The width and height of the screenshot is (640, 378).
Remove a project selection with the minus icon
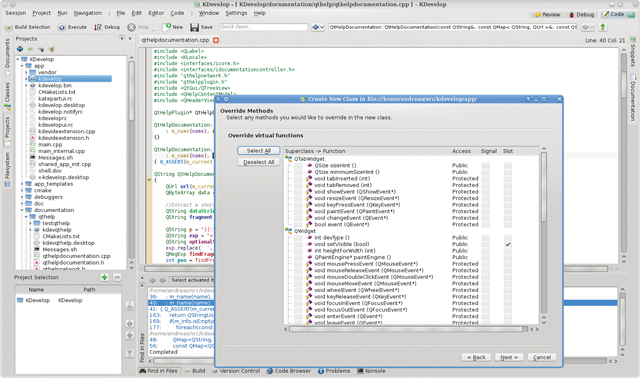pos(117,277)
